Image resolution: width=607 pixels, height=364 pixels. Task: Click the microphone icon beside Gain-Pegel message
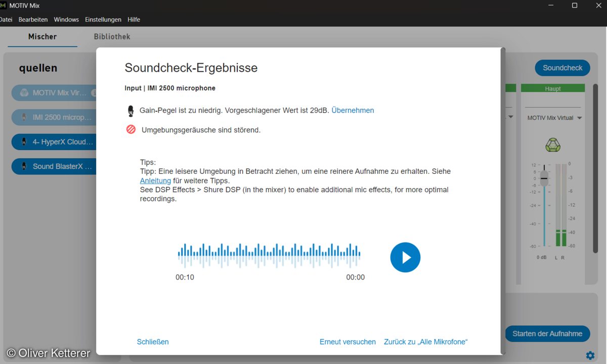point(131,111)
